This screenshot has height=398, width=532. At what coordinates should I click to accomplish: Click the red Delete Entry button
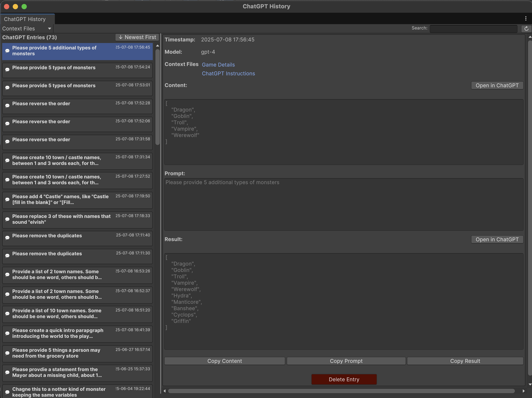(344, 379)
